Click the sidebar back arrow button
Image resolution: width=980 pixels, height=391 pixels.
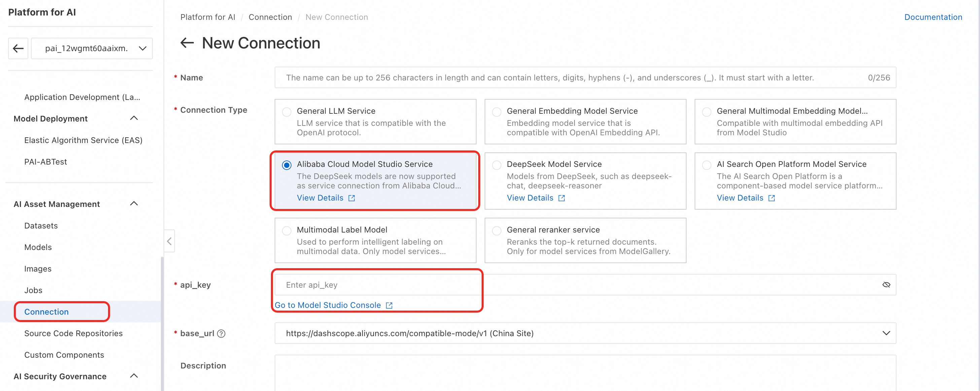18,48
